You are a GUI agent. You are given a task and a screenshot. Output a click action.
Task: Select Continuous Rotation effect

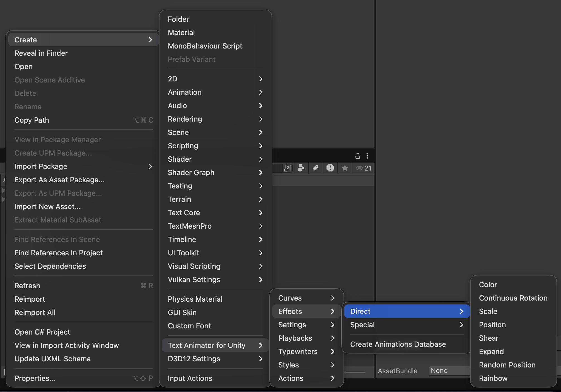click(513, 298)
